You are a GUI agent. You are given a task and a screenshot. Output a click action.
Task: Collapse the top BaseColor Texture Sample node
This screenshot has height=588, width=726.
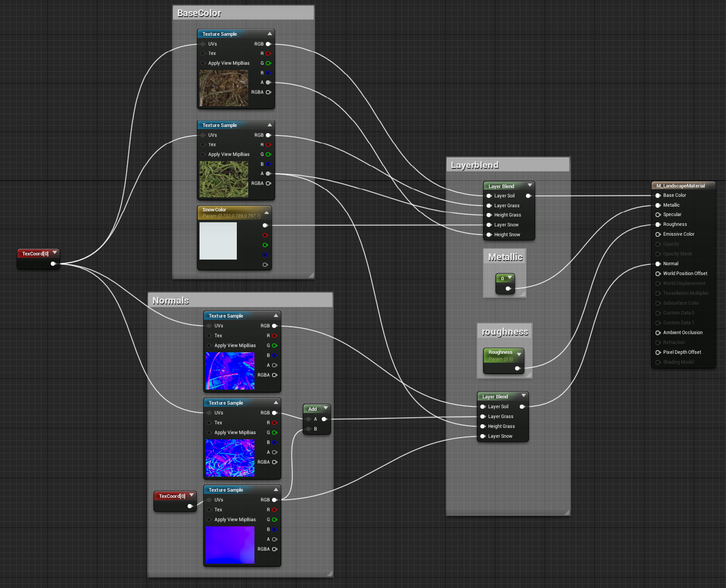click(269, 34)
